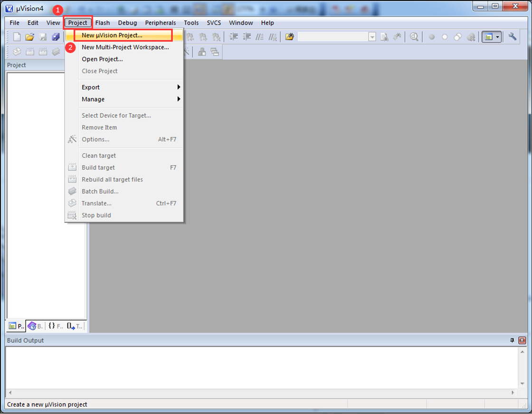Open the Window menu

click(241, 23)
